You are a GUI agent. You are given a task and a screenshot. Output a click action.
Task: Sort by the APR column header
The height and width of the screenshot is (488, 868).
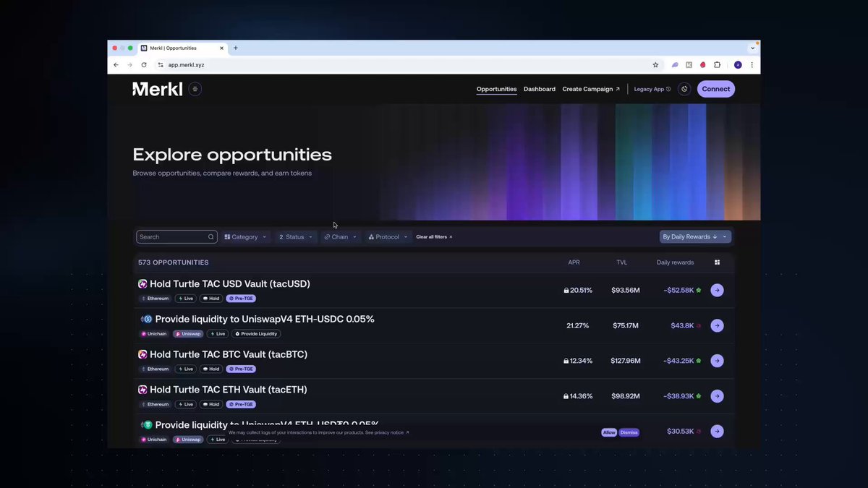click(x=574, y=262)
